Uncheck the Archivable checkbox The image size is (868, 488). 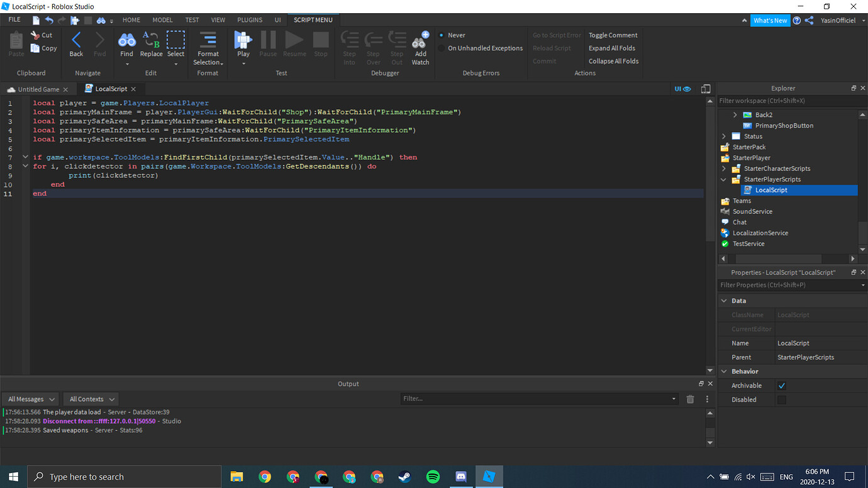point(781,385)
